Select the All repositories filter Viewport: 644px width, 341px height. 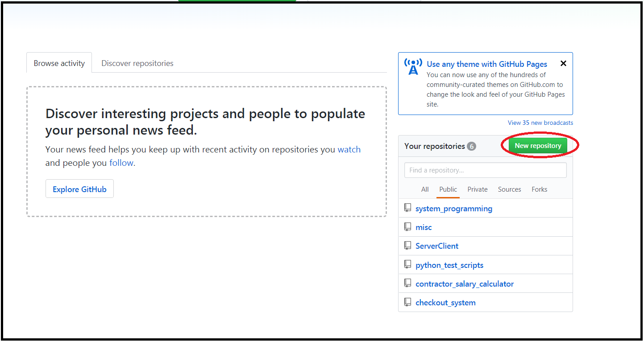point(424,189)
